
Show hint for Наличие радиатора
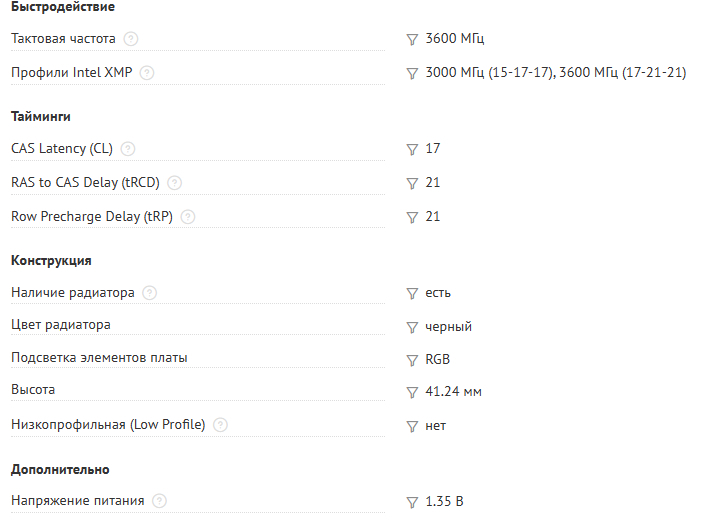pyautogui.click(x=150, y=293)
